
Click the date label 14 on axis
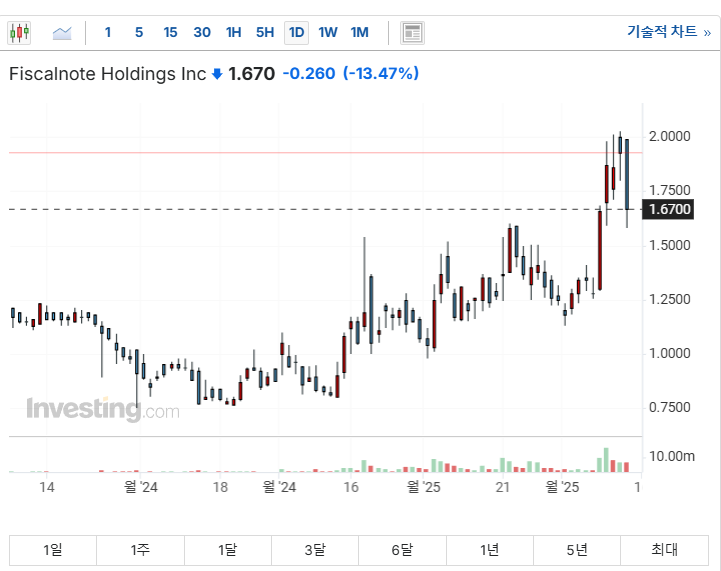pyautogui.click(x=46, y=487)
